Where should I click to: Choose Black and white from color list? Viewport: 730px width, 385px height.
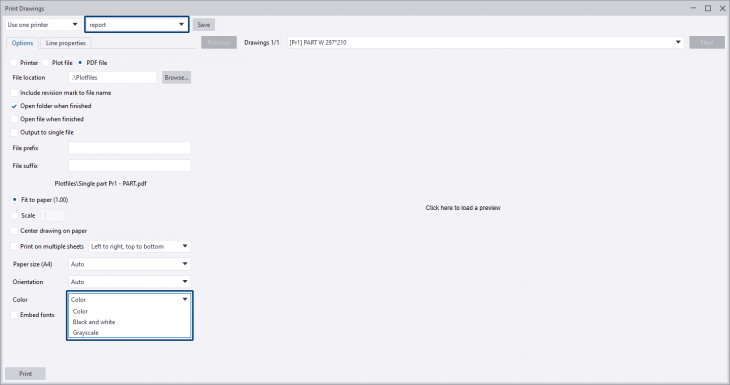coord(94,322)
